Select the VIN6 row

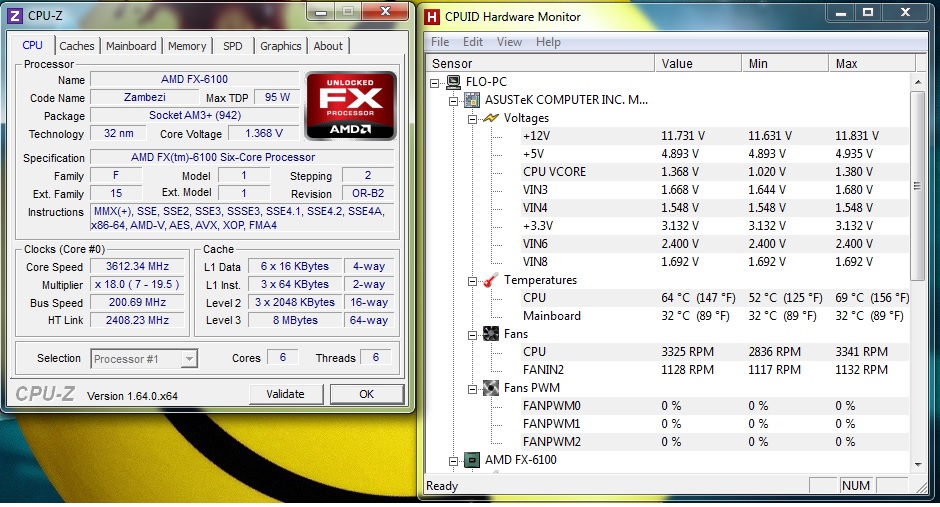(x=715, y=244)
